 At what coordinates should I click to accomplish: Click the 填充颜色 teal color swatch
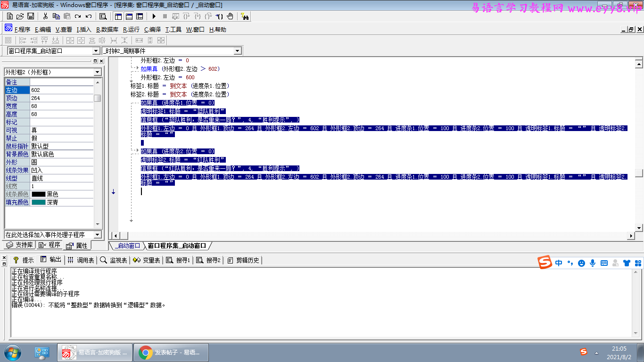click(x=39, y=202)
